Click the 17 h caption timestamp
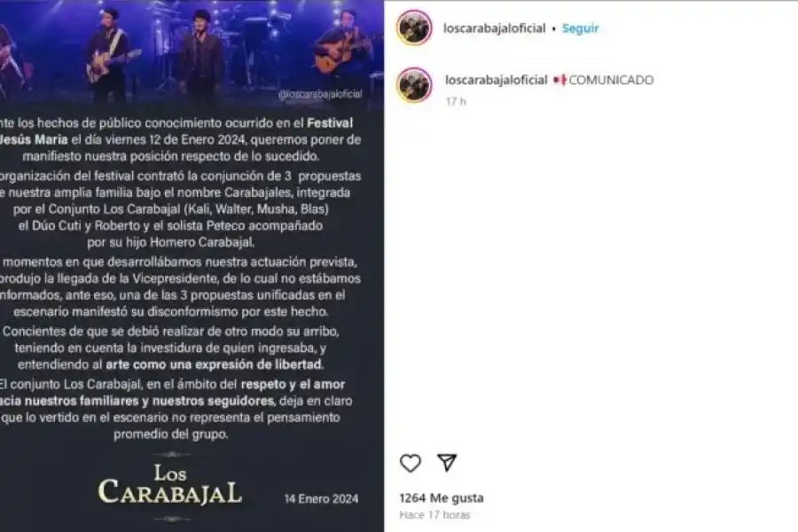798x532 pixels. [x=456, y=101]
